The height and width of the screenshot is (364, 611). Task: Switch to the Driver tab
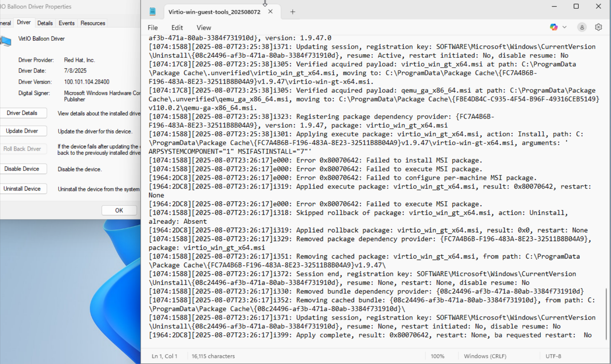(24, 23)
